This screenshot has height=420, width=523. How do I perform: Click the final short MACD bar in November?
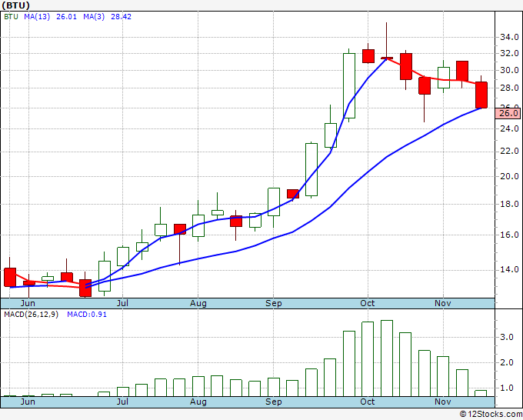(481, 393)
